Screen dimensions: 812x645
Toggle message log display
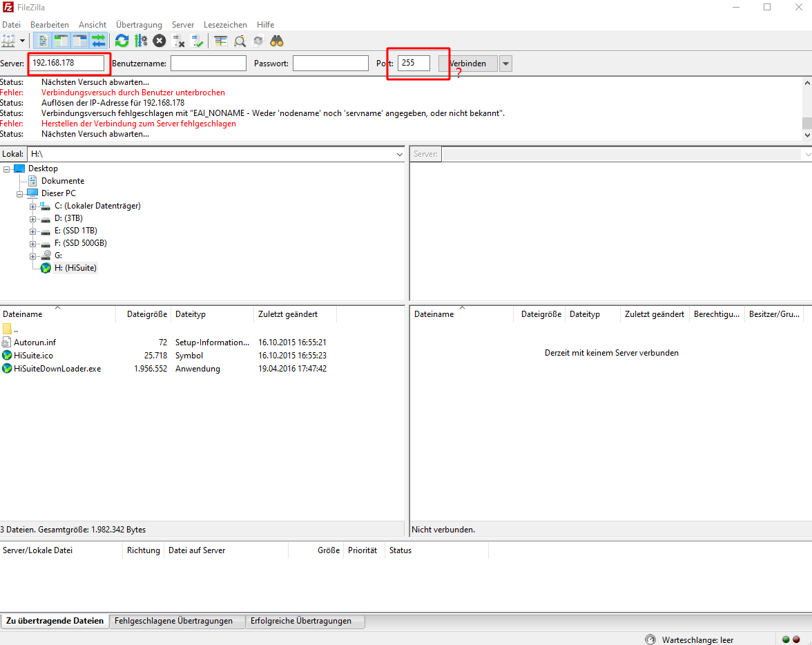[43, 41]
